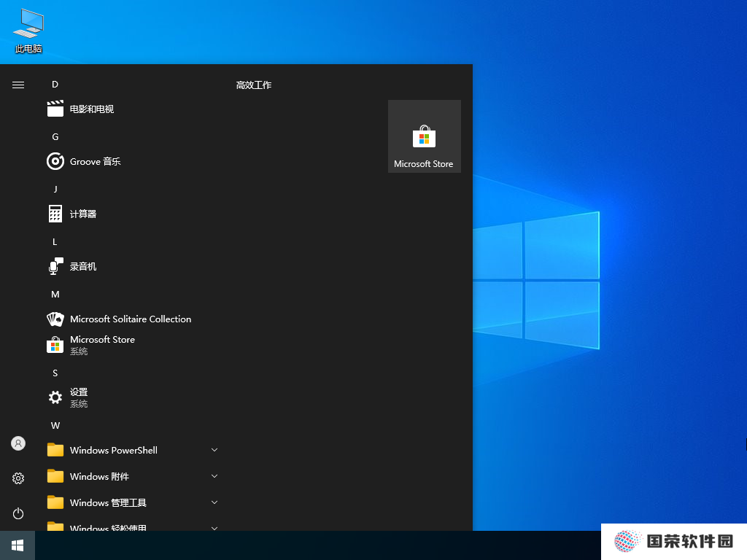
Task: Open Settings gear in the left rail
Action: pyautogui.click(x=18, y=478)
